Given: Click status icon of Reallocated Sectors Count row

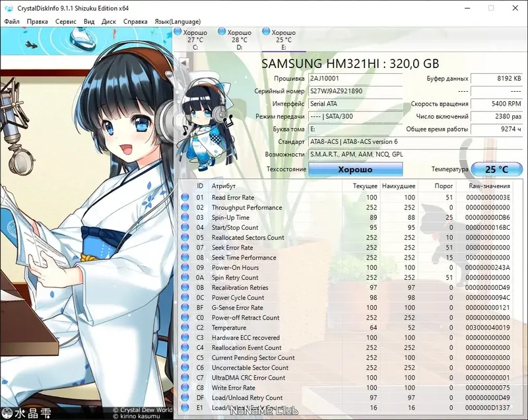Looking at the screenshot, I should tap(185, 238).
